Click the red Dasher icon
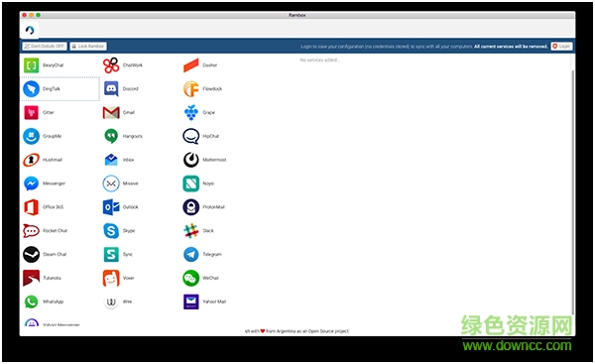 click(190, 65)
